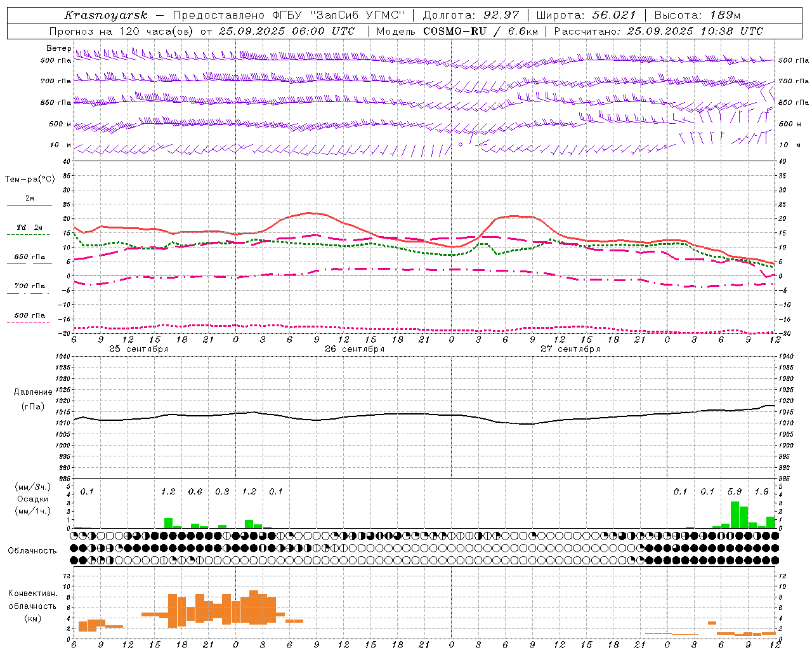Click the '(мм/3ч.)' precipitation unit label

[32, 487]
